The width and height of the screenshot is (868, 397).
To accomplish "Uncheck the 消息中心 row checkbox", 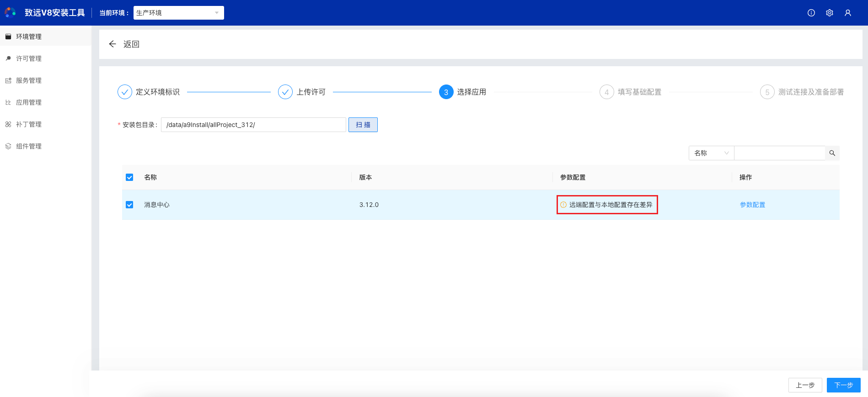I will click(129, 205).
